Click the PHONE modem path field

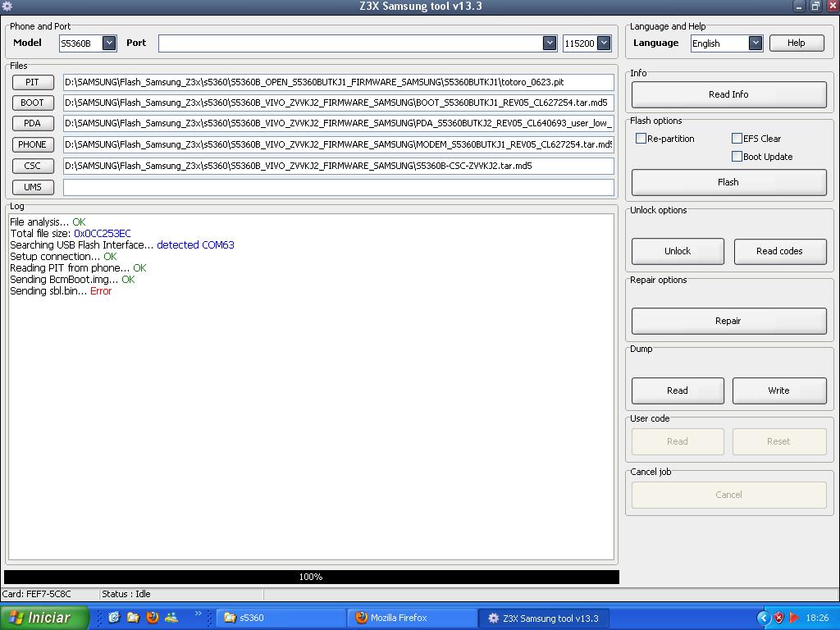tap(339, 144)
